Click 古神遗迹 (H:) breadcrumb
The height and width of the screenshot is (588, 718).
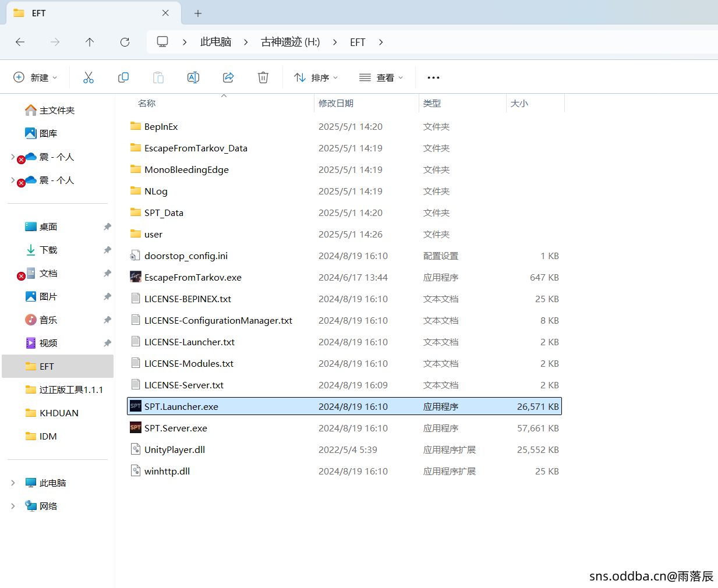click(x=291, y=42)
